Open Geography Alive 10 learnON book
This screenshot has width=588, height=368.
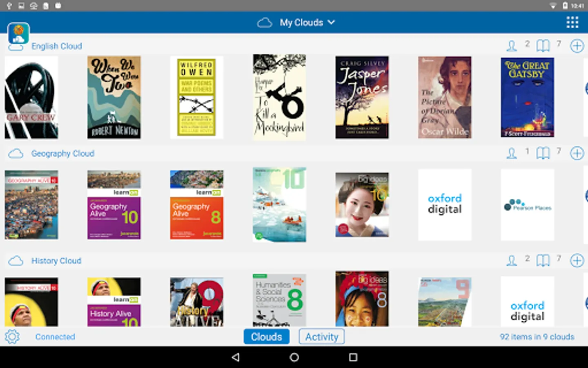coord(114,205)
